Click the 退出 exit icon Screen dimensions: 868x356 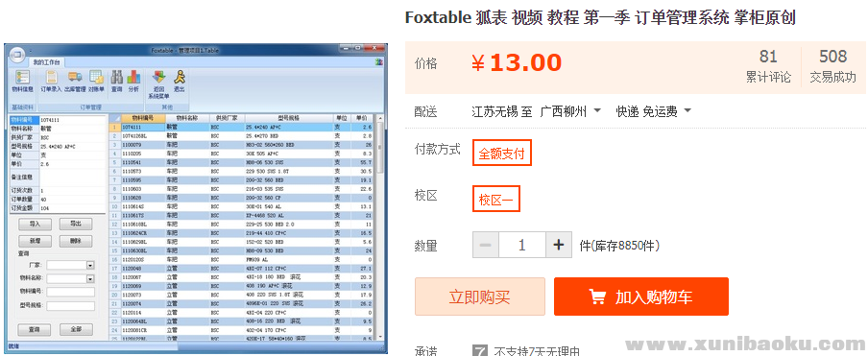pos(180,82)
